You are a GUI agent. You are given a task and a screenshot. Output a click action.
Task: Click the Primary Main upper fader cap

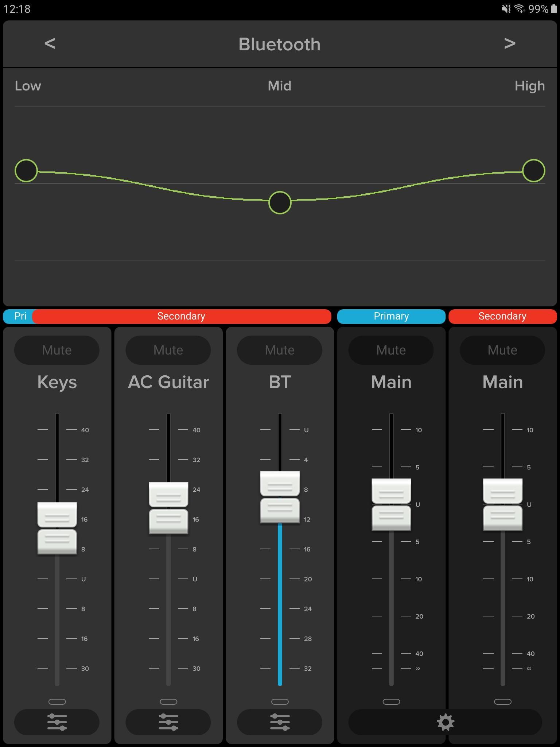tap(391, 491)
